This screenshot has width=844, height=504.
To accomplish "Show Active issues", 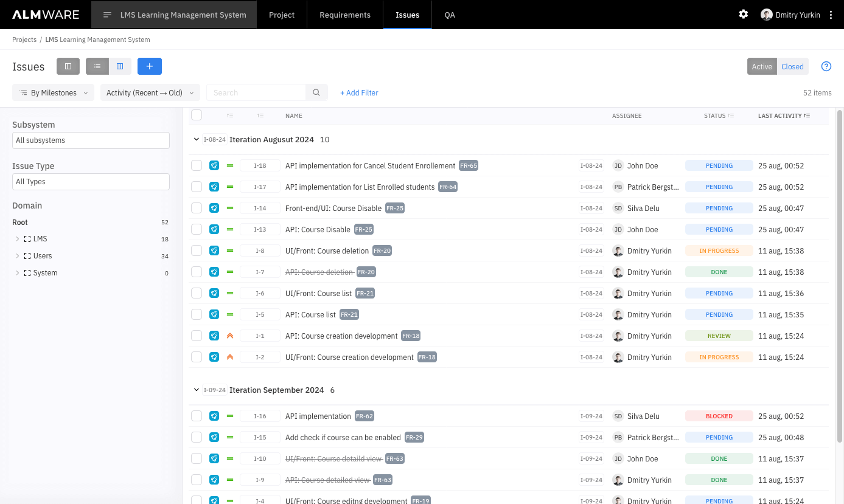I will (x=762, y=66).
